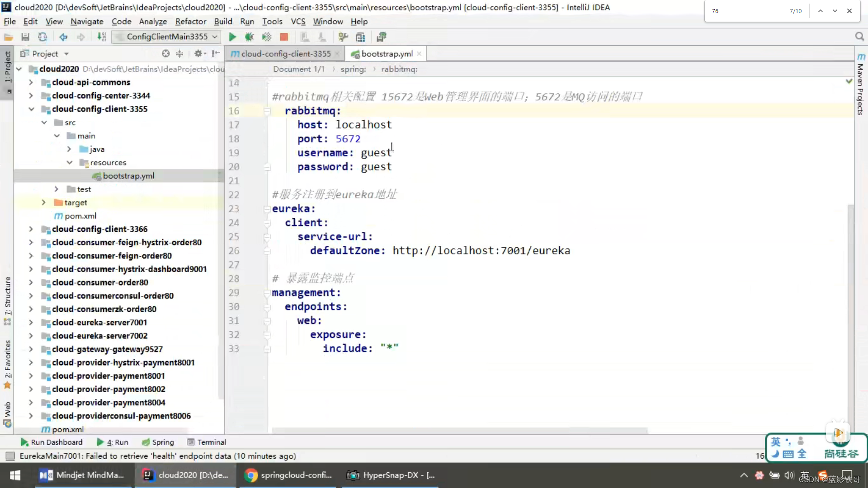Toggle the Maven Projects side panel
The height and width of the screenshot is (488, 868).
click(x=860, y=84)
